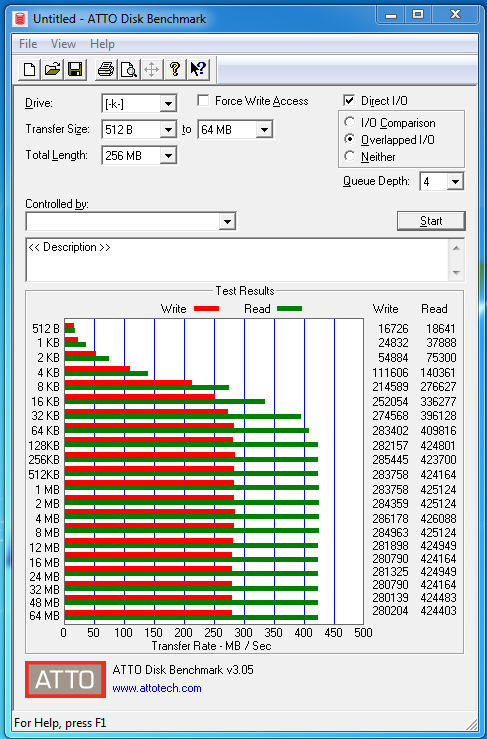Open the 64 MB transfer size dropdown
Image resolution: width=487 pixels, height=739 pixels.
tap(264, 130)
